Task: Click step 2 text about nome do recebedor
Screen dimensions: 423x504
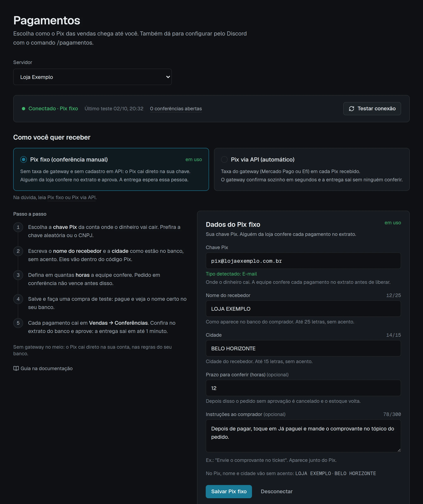Action: point(106,255)
